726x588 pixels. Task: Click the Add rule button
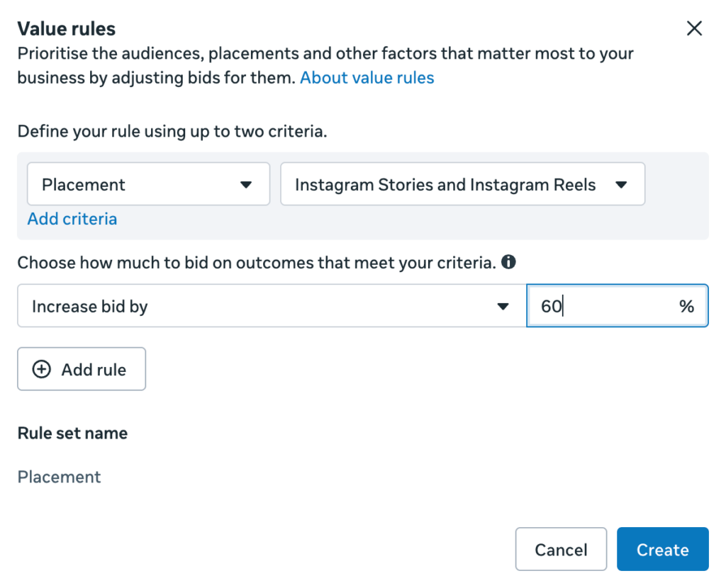(x=82, y=369)
